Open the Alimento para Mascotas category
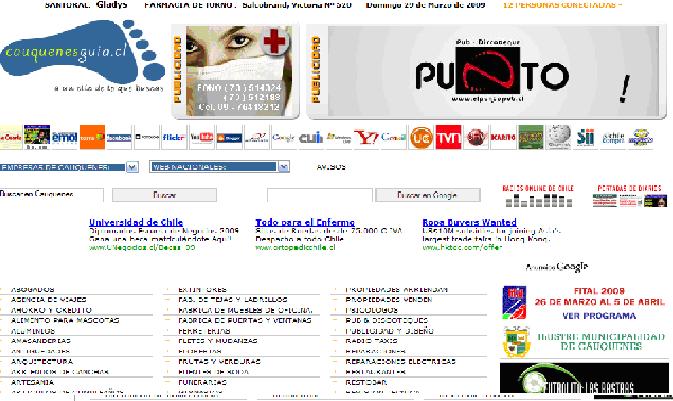This screenshot has width=673, height=401. (65, 320)
